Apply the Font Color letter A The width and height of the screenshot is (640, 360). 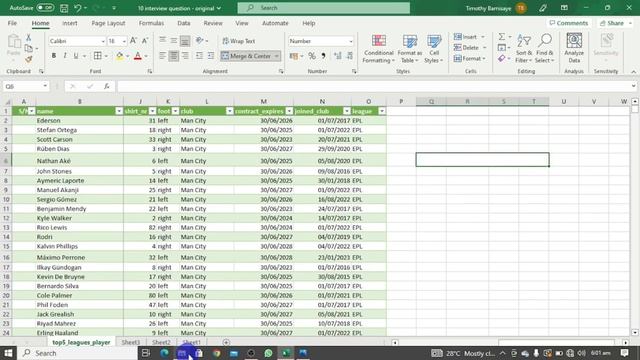[138, 56]
